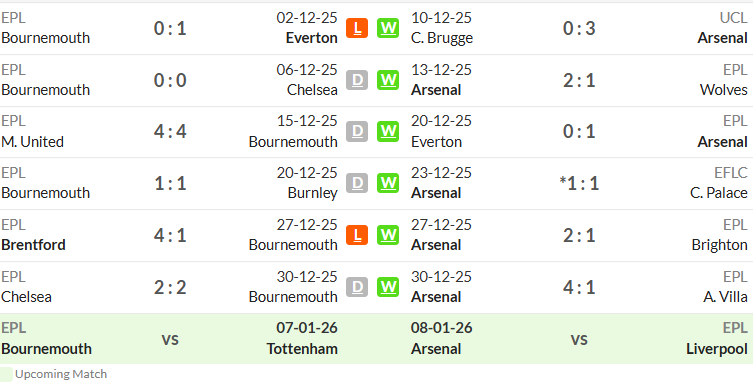The image size is (753, 387).
Task: Click the vs text for Bournemouth Tottenham
Action: coord(170,339)
